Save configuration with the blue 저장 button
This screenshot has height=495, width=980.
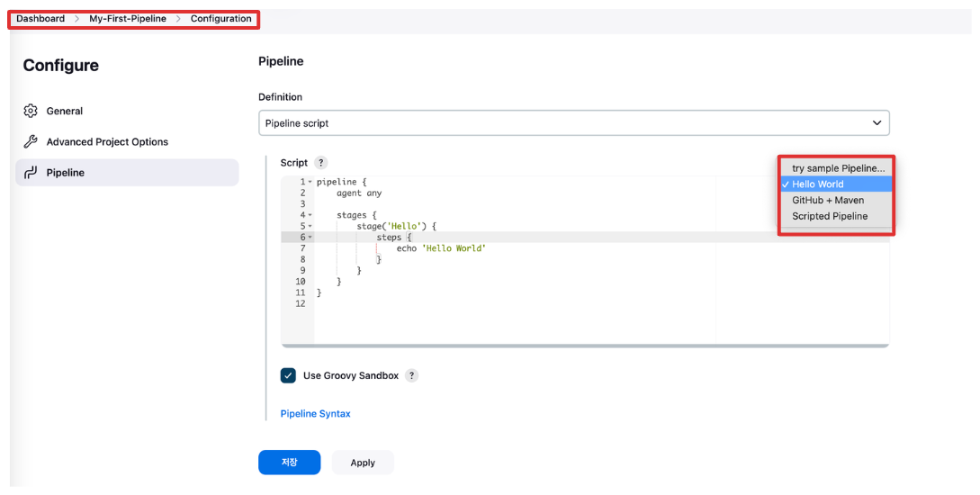pos(290,463)
